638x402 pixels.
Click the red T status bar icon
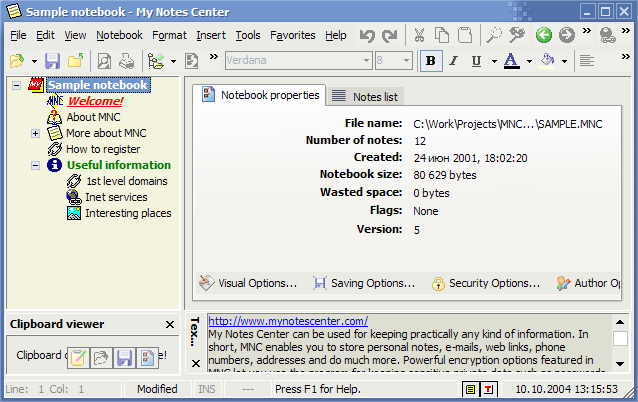[x=488, y=389]
